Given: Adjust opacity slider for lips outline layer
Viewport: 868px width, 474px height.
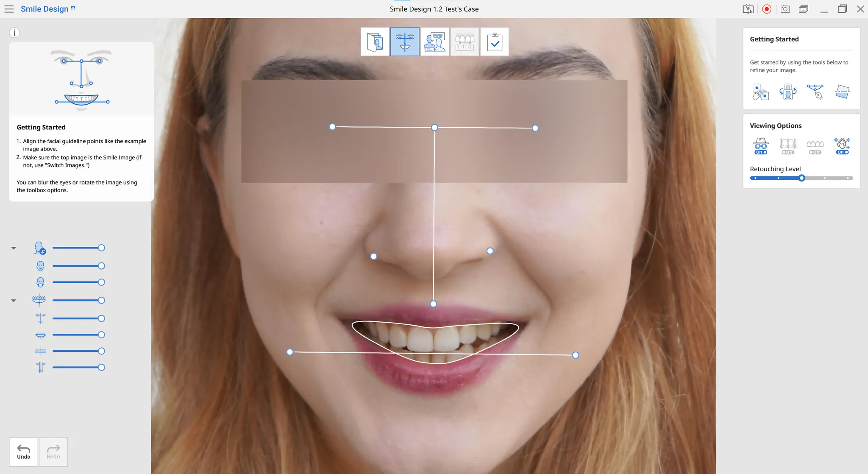Looking at the screenshot, I should point(78,335).
